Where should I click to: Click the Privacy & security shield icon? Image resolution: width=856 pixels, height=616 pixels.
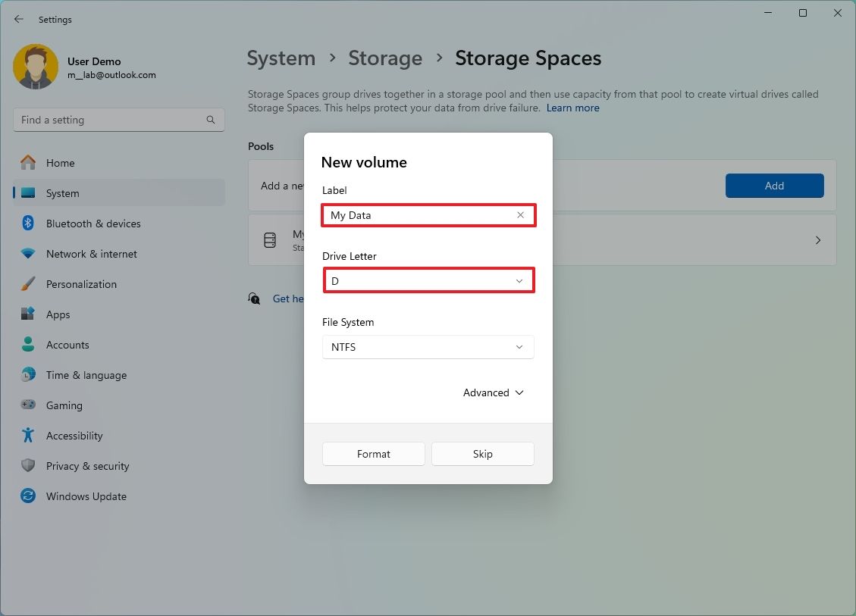coord(27,466)
